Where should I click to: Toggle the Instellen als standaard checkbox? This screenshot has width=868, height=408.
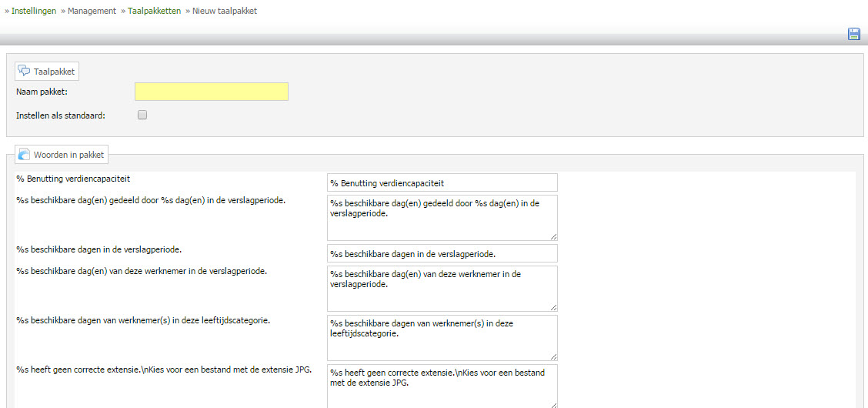(142, 115)
